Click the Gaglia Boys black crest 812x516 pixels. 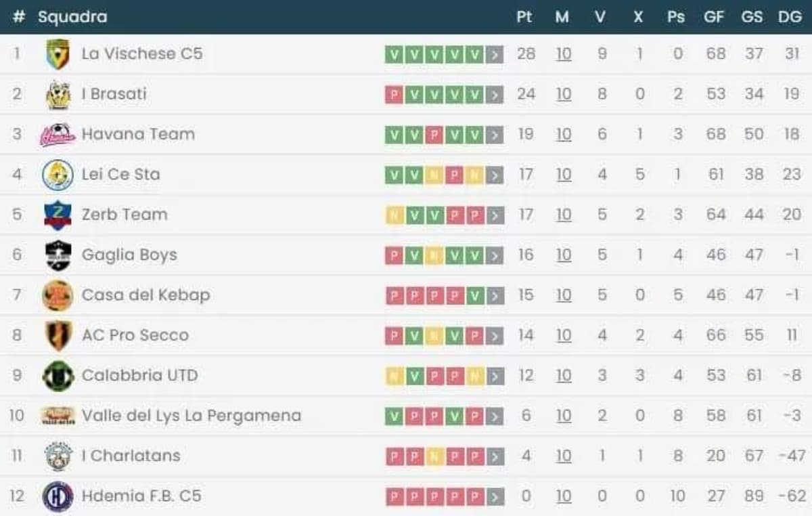click(x=58, y=255)
